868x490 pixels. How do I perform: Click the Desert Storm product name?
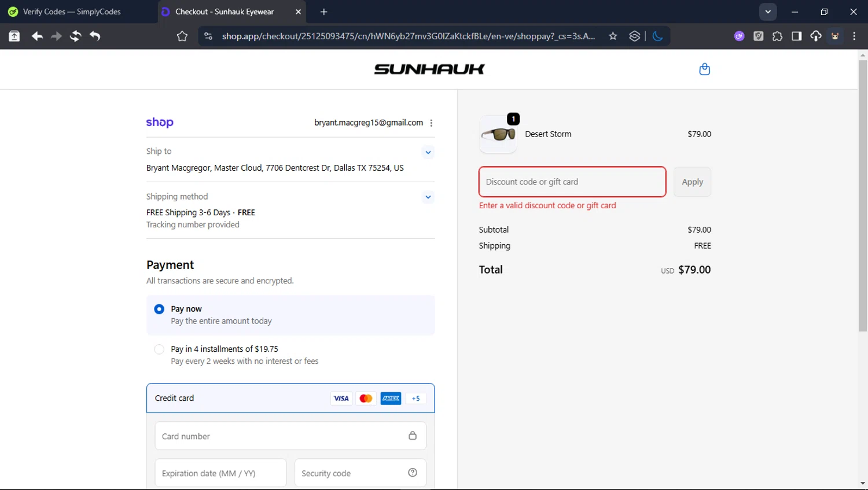click(548, 134)
